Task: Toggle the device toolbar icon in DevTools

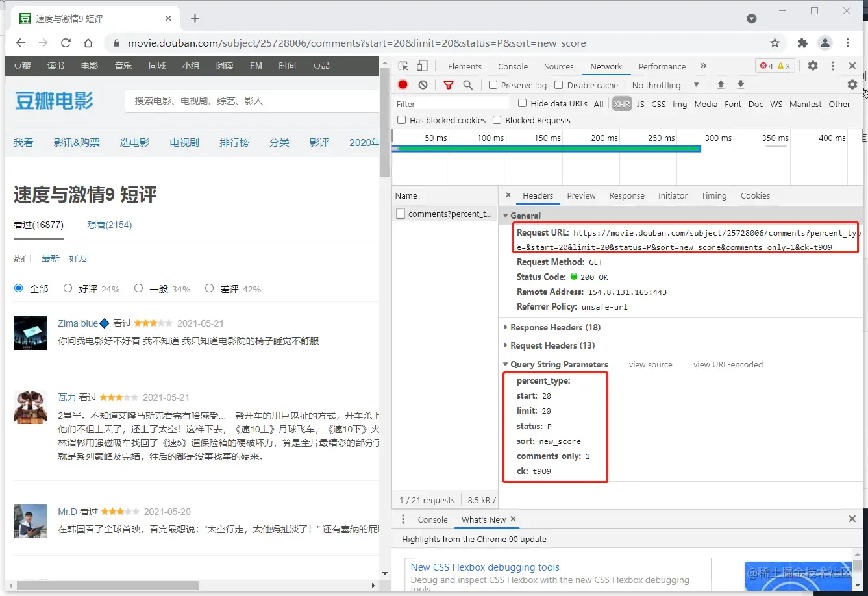Action: pyautogui.click(x=422, y=66)
